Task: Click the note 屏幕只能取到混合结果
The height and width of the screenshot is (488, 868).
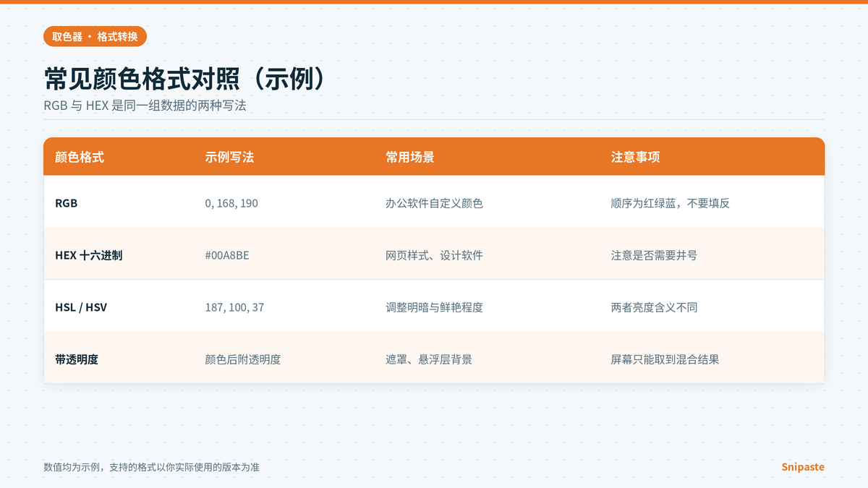Action: tap(665, 359)
